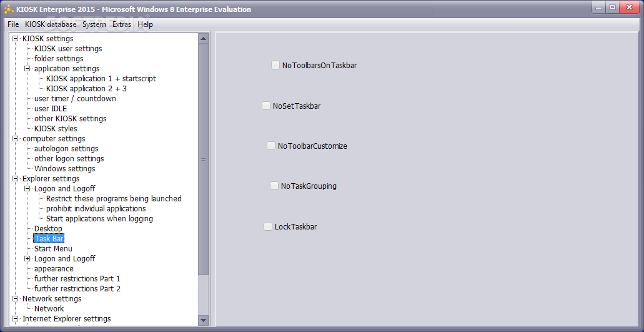Image resolution: width=644 pixels, height=332 pixels.
Task: Open further restrictions Part 1
Action: 77,279
